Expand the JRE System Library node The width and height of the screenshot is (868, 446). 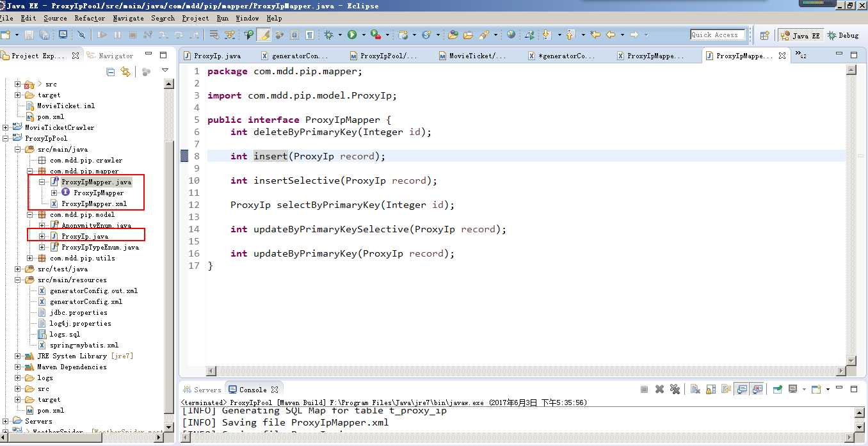pyautogui.click(x=17, y=356)
